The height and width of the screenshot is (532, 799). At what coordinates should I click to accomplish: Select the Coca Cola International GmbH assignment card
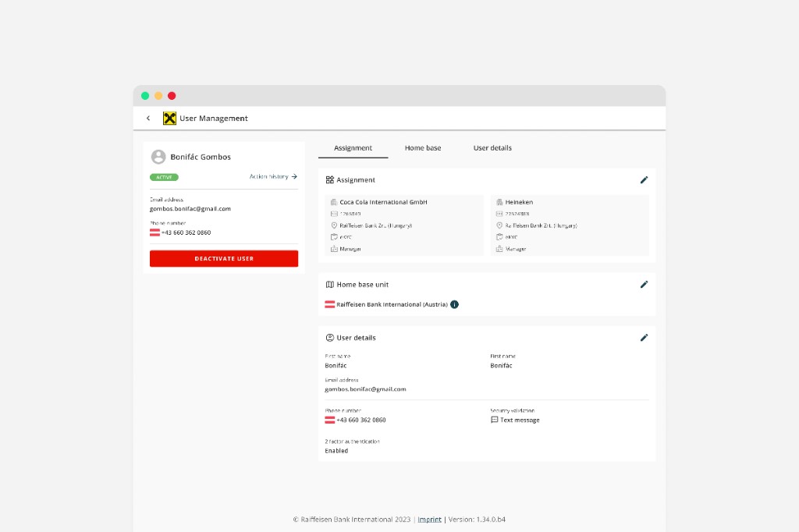tap(404, 225)
